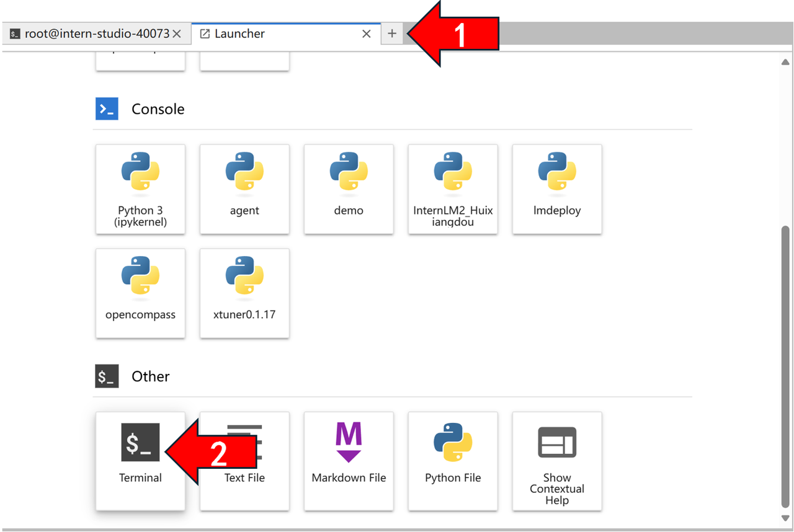The image size is (794, 532).
Task: Click the terminal icon in first tab
Action: pos(15,34)
